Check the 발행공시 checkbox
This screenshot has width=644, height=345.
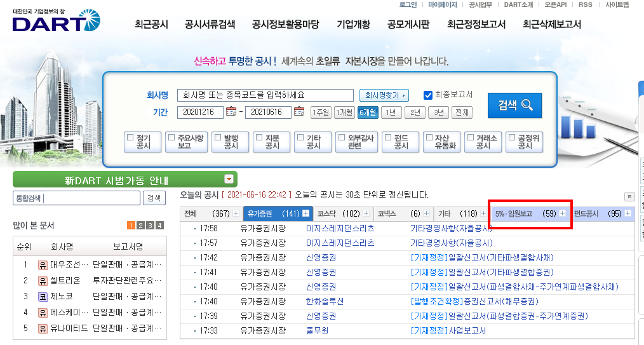tap(218, 137)
